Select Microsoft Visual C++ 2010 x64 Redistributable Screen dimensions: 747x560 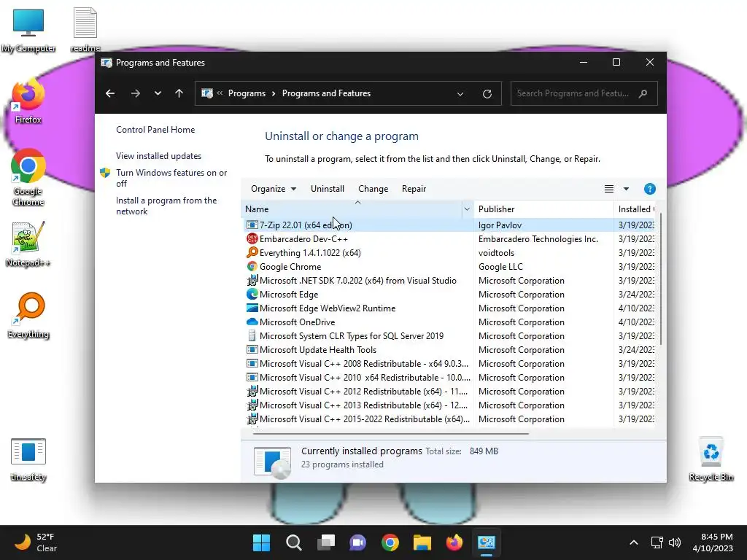(451, 377)
